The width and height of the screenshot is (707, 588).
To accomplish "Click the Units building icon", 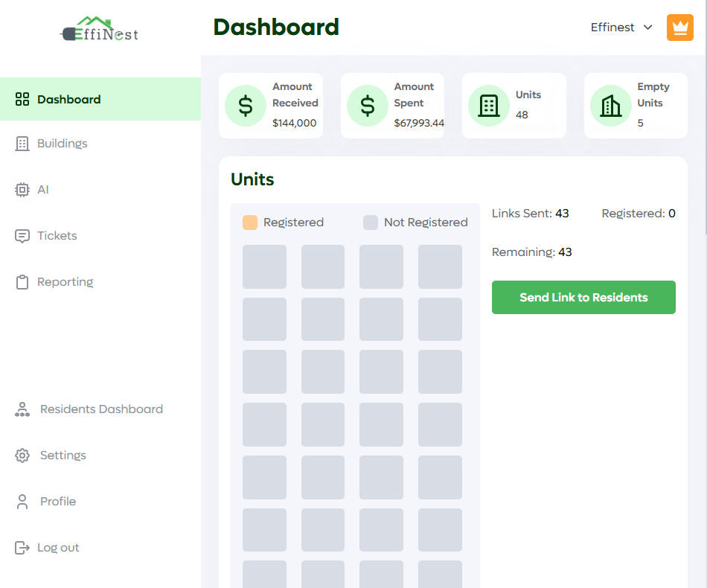I will [489, 106].
